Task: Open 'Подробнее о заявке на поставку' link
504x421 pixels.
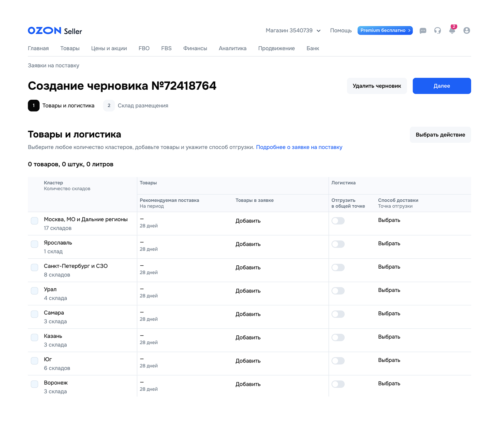Action: point(299,147)
